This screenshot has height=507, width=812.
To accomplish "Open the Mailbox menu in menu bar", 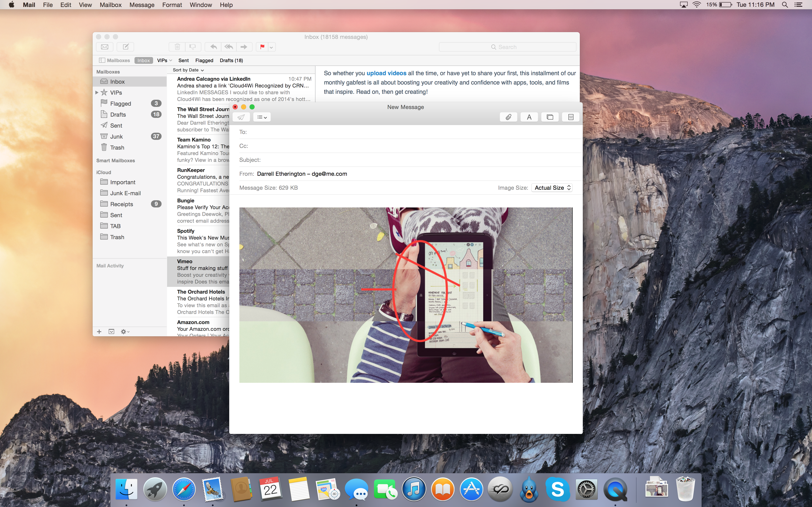I will tap(110, 5).
